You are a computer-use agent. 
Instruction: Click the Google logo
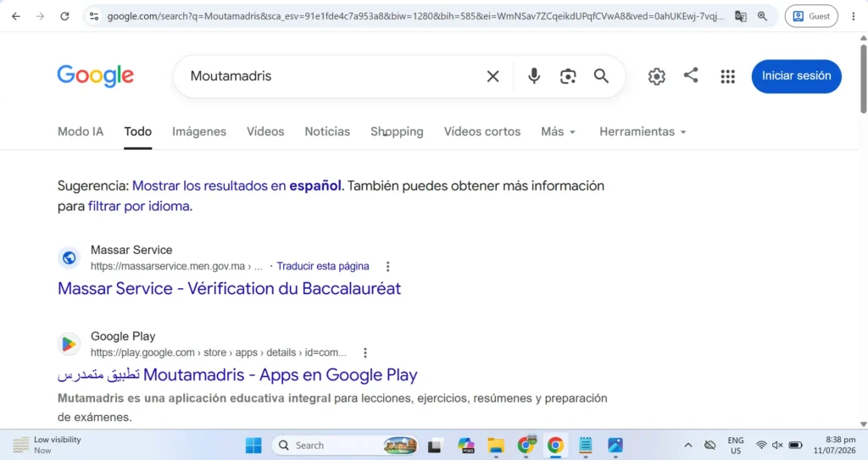pyautogui.click(x=95, y=76)
